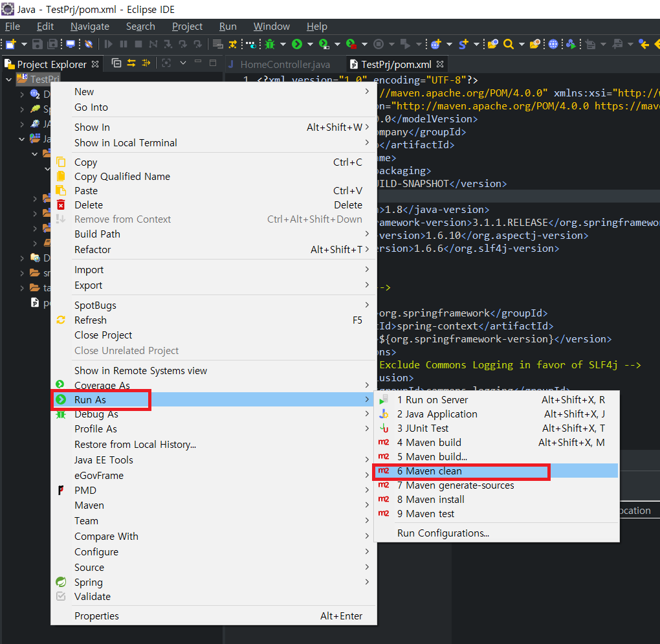Click the Run Last Tool toolbar icon
Screen dimensions: 660x644
pyautogui.click(x=351, y=44)
